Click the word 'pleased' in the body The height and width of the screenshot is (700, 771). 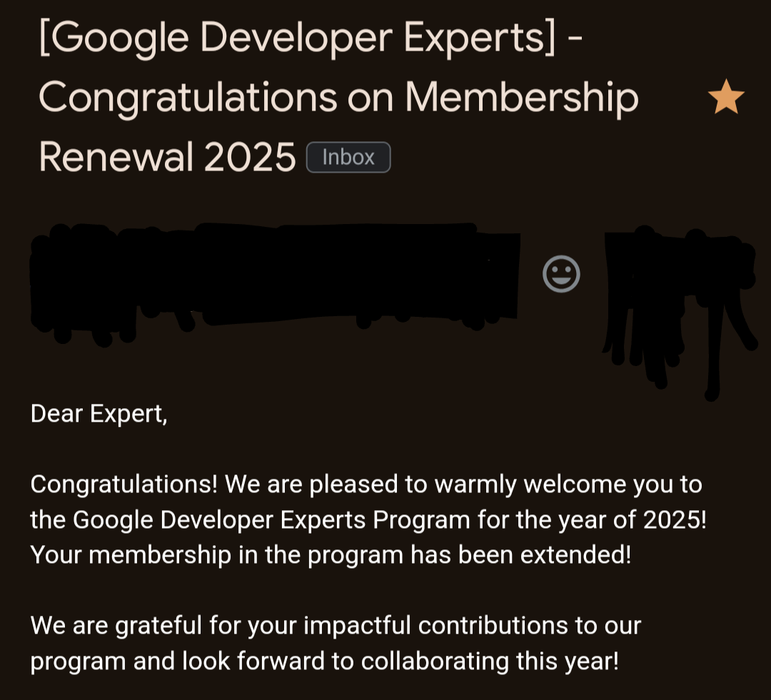(353, 485)
